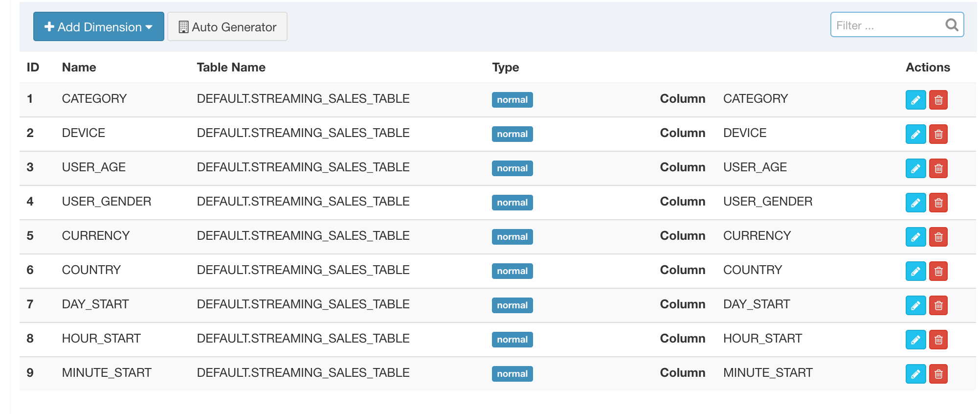Click the Auto Generator button
The image size is (980, 414).
227,27
